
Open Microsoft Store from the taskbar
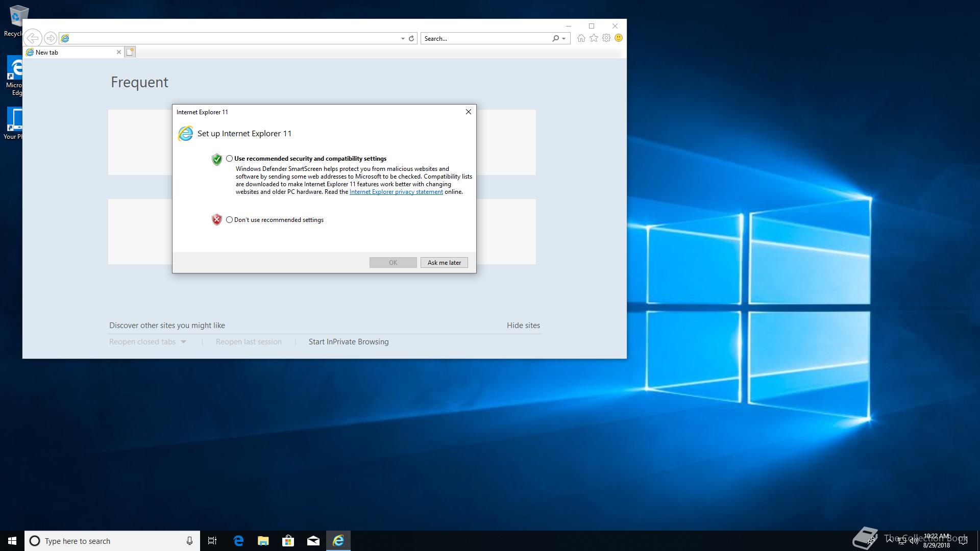click(288, 541)
